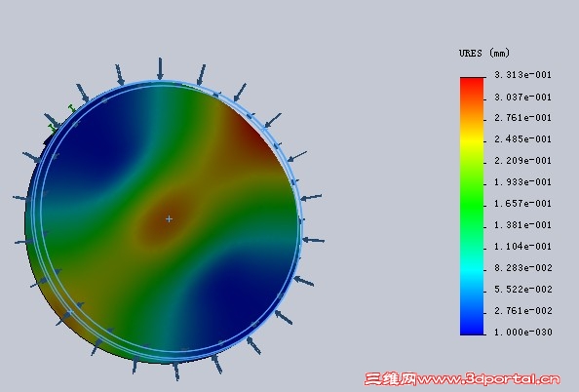Select the 2.761e-002 legend value
Screen dimensions: 579x392
coord(522,311)
